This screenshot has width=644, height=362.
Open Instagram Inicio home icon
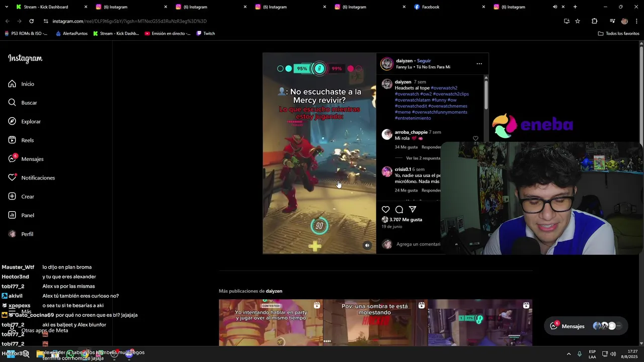pos(12,84)
